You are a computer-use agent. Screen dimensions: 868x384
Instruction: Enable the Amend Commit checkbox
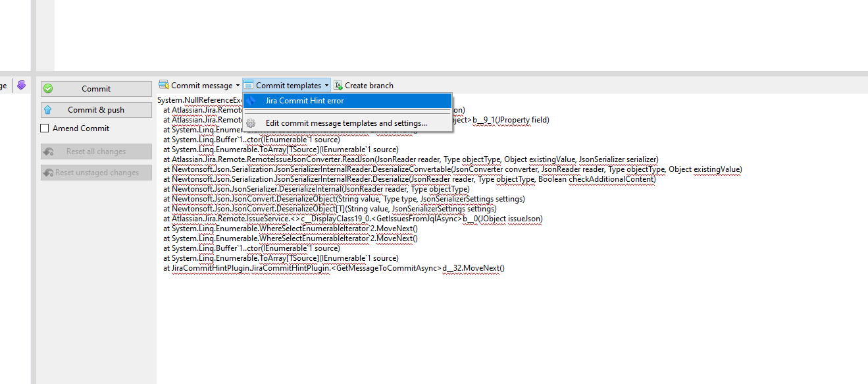point(43,128)
